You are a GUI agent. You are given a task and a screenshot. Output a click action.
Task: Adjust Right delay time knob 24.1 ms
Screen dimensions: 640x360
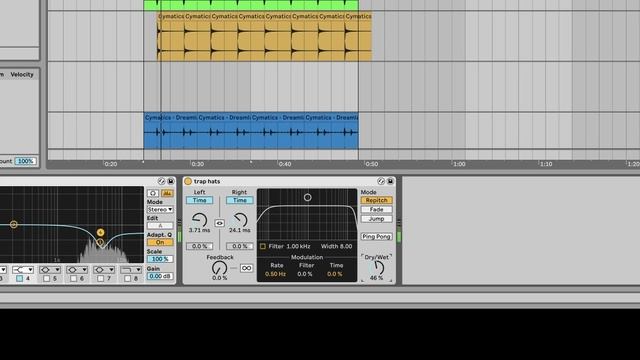tap(240, 220)
